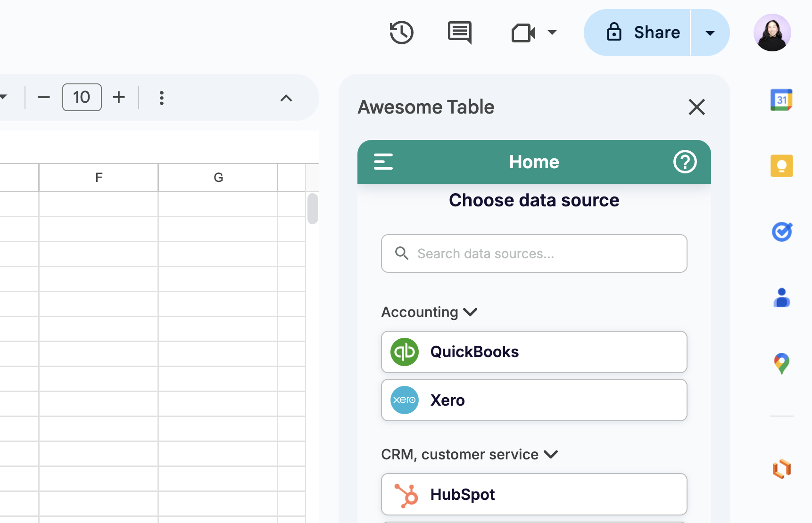Click the search data sources field
Image resolution: width=812 pixels, height=523 pixels.
534,253
